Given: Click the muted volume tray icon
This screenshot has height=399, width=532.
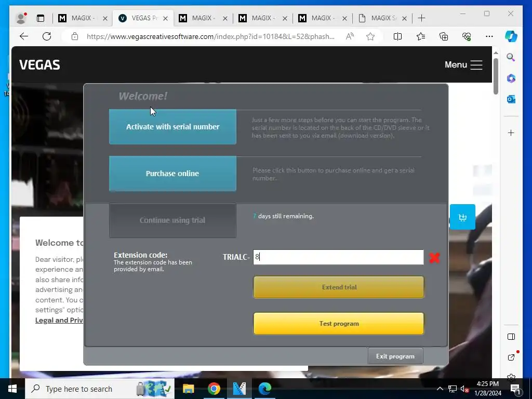Looking at the screenshot, I should [464, 389].
